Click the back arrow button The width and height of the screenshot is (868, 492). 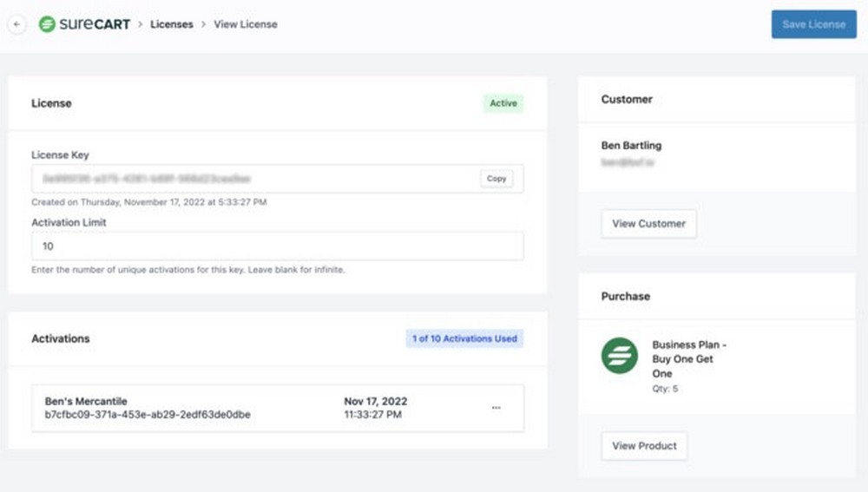[17, 24]
